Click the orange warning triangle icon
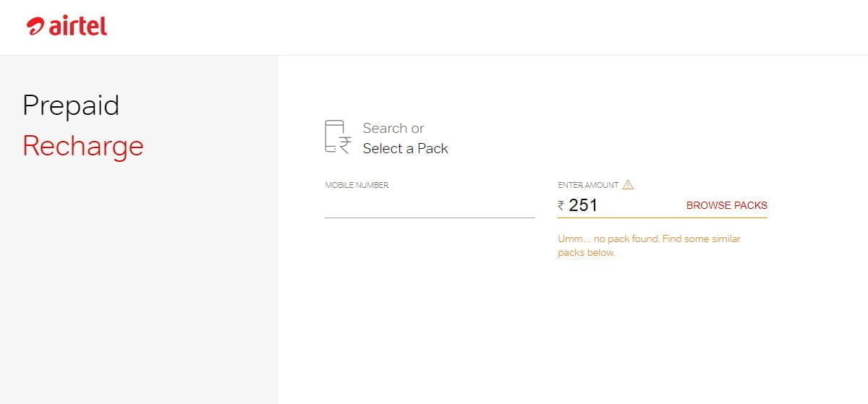 tap(628, 184)
